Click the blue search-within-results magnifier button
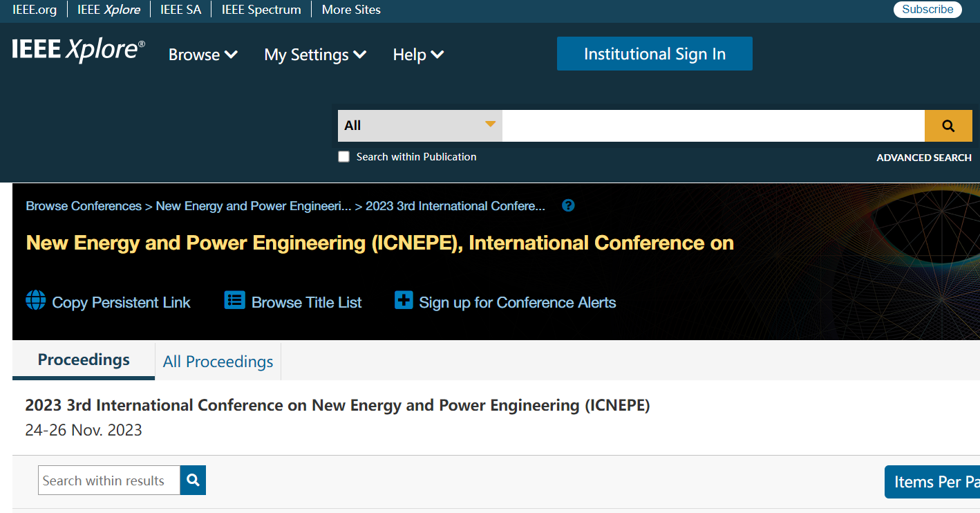Screen dimensions: 980x513 [x=193, y=480]
